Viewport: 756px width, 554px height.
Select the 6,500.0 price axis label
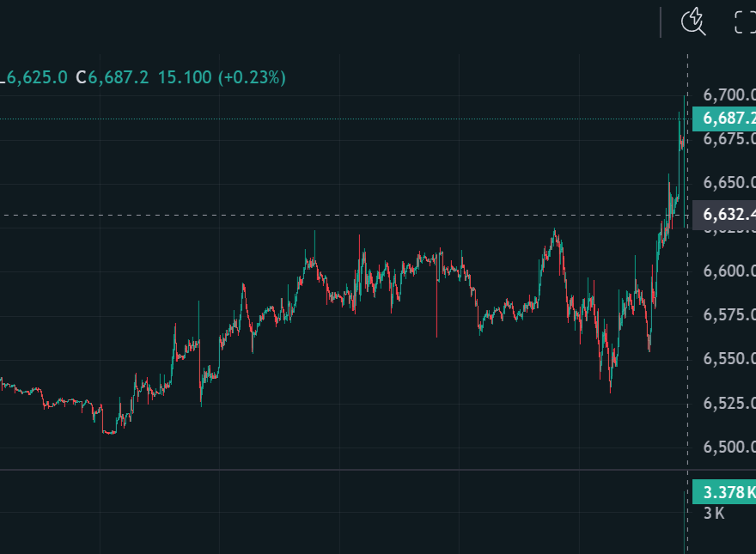[729, 447]
